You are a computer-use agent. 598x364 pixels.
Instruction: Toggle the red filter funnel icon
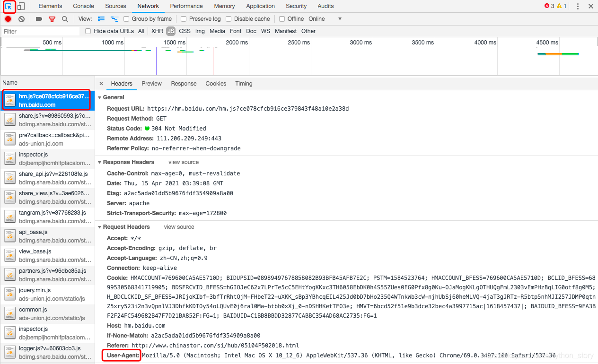[52, 19]
